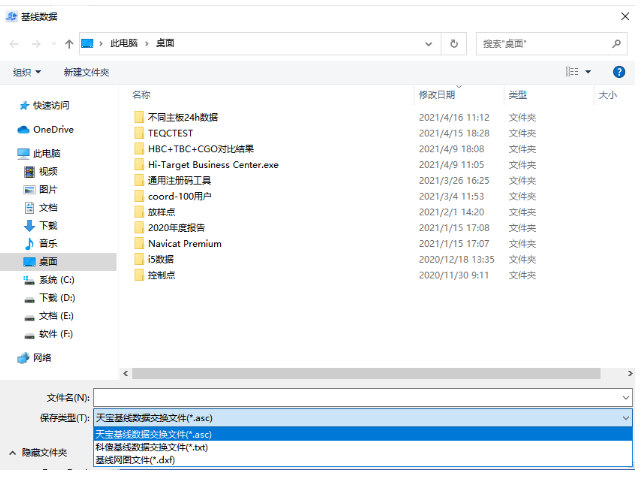Click the Forward navigation arrow
This screenshot has width=641, height=481.
tap(36, 44)
